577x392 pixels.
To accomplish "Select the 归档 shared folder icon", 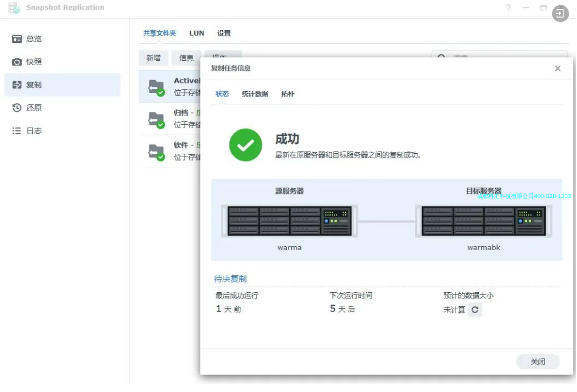I will pos(156,119).
